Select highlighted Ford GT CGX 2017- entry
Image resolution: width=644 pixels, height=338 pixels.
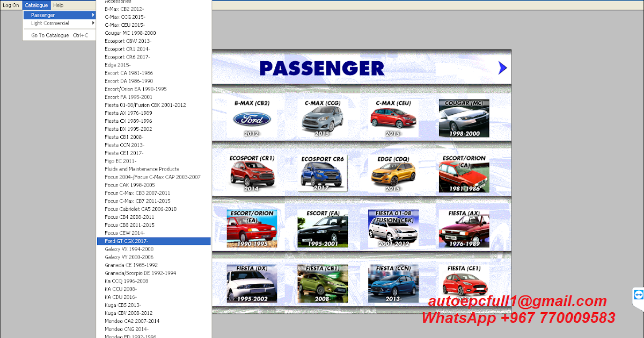pyautogui.click(x=154, y=241)
